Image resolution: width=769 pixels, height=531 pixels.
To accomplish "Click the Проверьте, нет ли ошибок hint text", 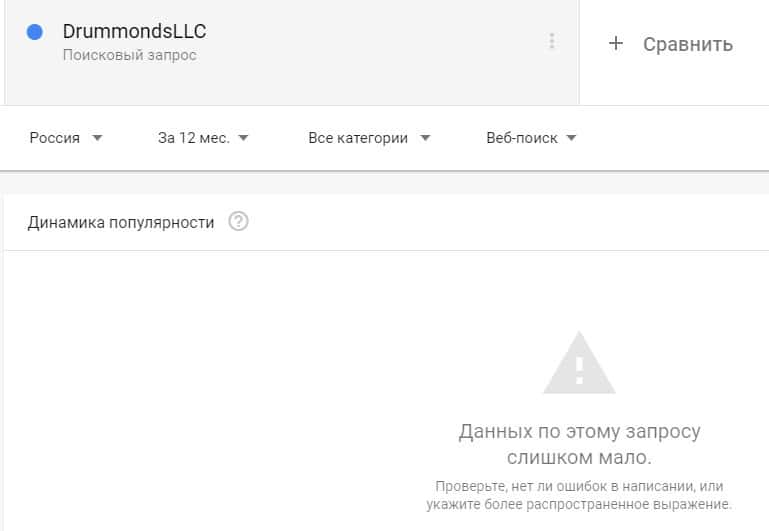I will pos(579,495).
